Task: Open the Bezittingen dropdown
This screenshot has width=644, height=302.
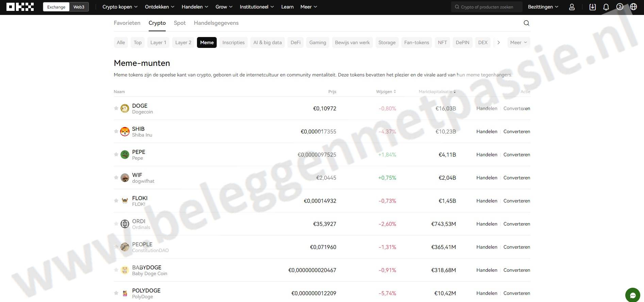Action: pos(543,7)
